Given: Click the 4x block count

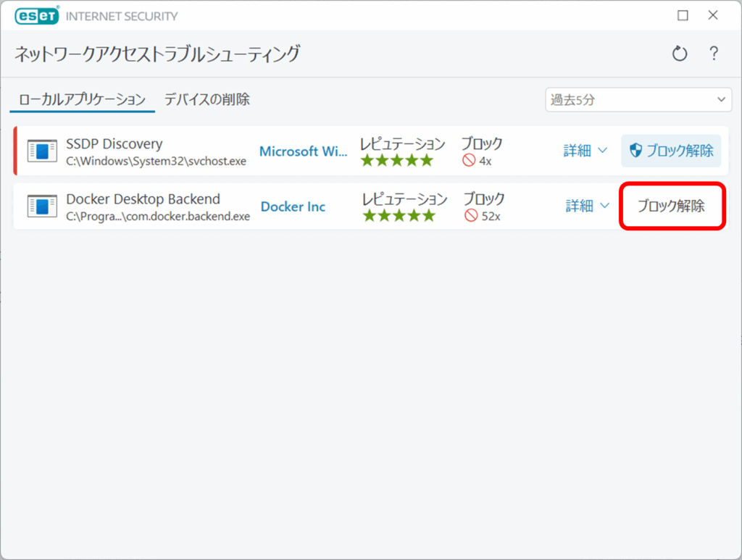Looking at the screenshot, I should [485, 162].
